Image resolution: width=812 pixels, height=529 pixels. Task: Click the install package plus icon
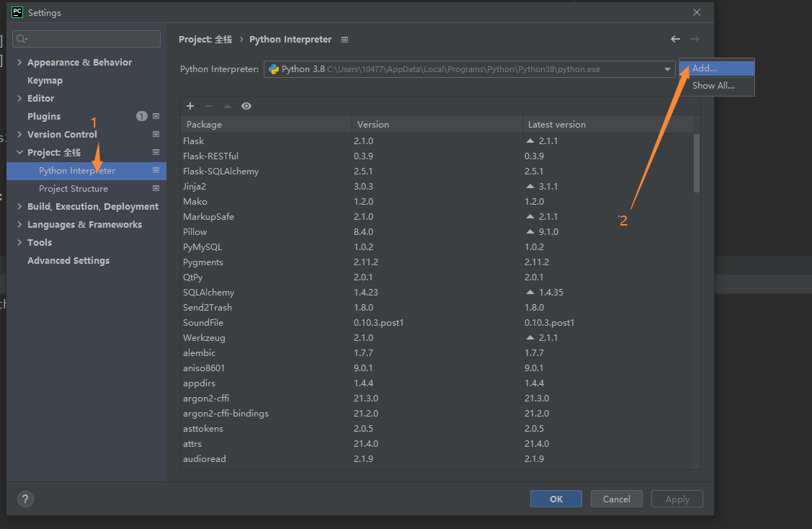(190, 106)
